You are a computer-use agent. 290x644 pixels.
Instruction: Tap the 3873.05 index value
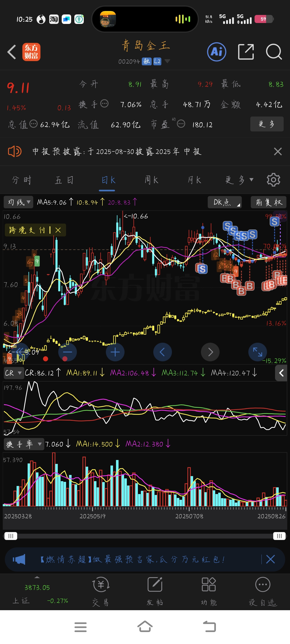coord(37,587)
